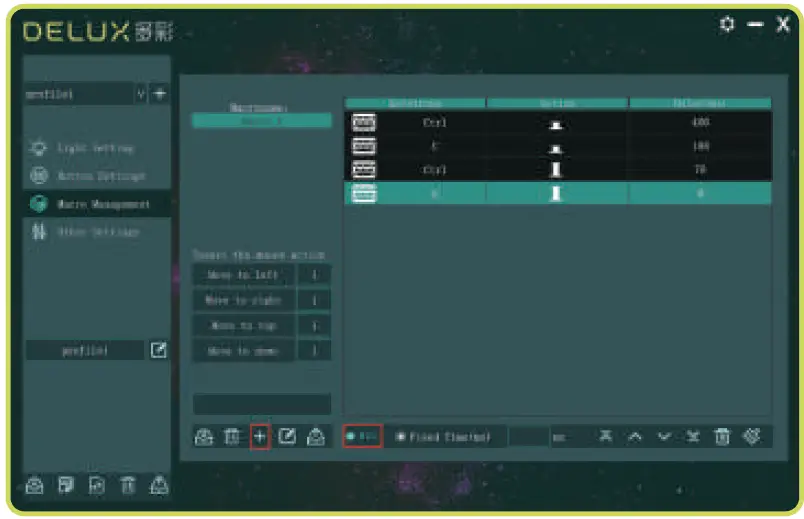Click the Other Settings sliders icon
Viewport: 804px width, 519px height.
(x=38, y=232)
